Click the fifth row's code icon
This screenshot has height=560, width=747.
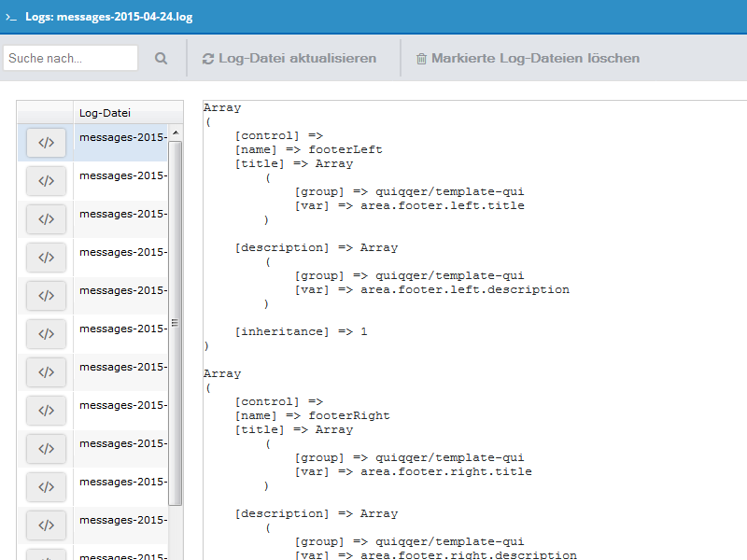click(46, 296)
